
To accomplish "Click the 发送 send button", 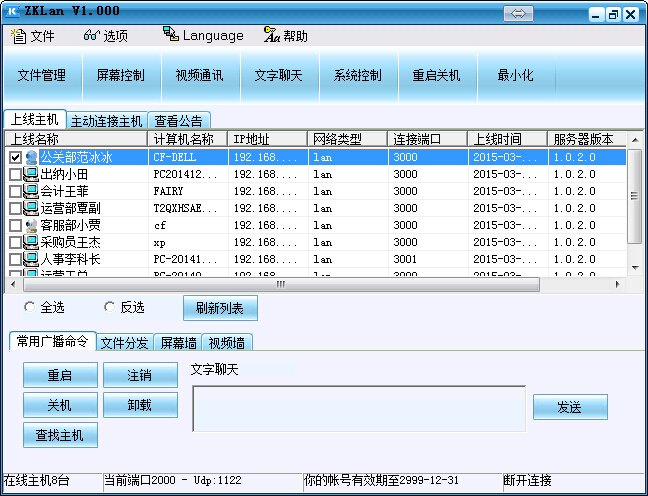I will (569, 407).
